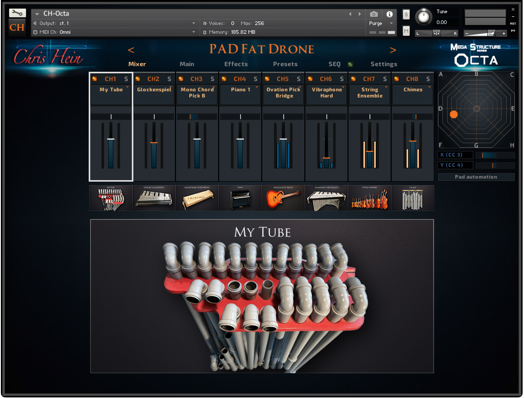
Task: Go to previous preset with left arrow
Action: tap(131, 50)
